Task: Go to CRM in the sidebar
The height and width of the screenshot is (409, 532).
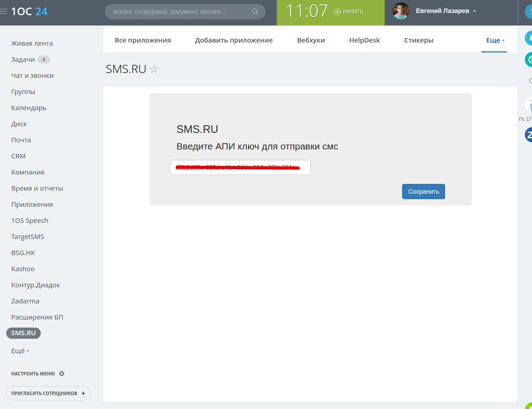Action: [18, 156]
